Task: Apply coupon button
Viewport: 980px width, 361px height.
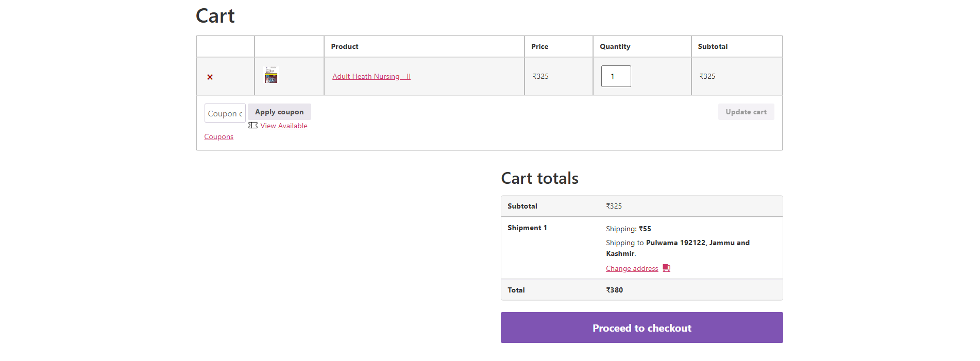Action: [x=279, y=112]
